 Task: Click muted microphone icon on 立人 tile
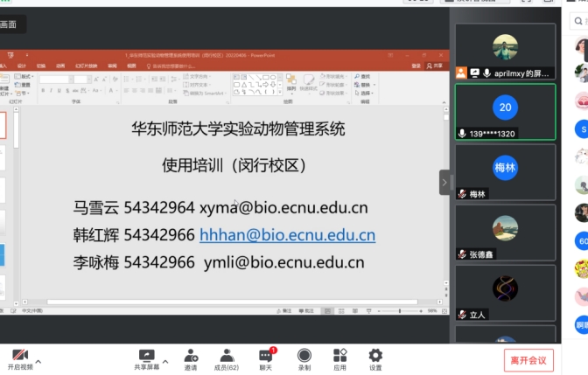[462, 315]
